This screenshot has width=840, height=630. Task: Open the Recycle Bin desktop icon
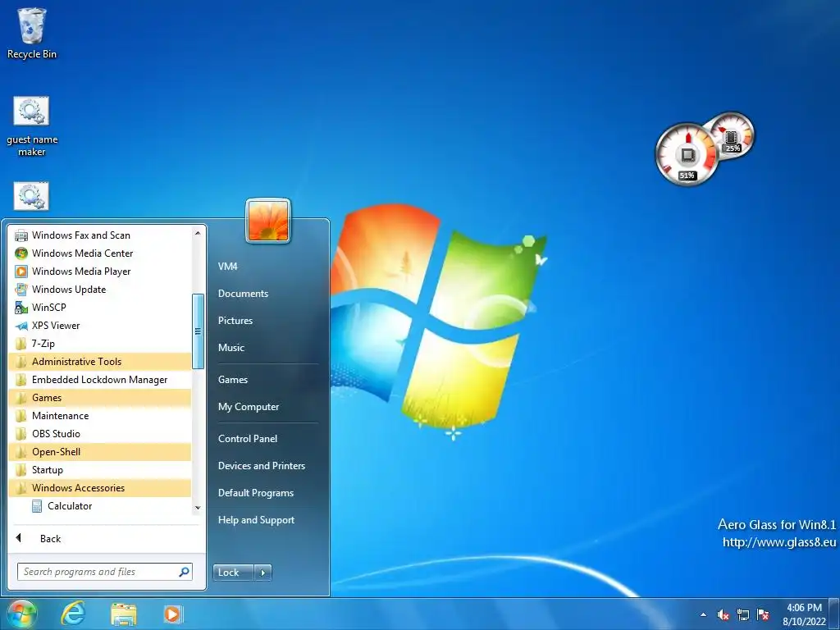click(x=32, y=33)
